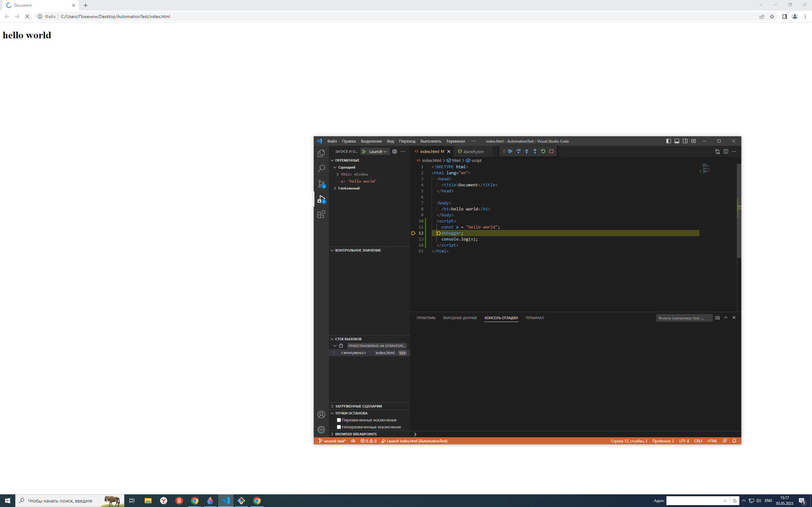Open the Search view icon
This screenshot has width=812, height=507.
(x=321, y=169)
